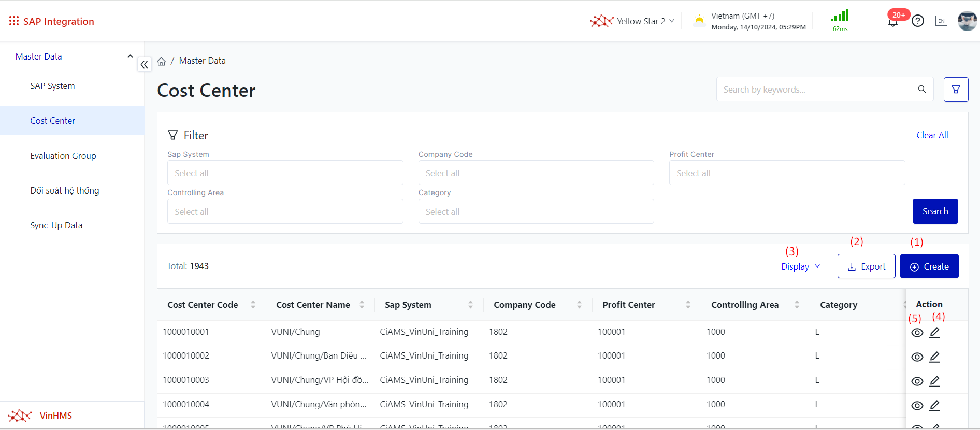Open Evaluation Group in sidebar
The height and width of the screenshot is (430, 980).
coord(63,156)
